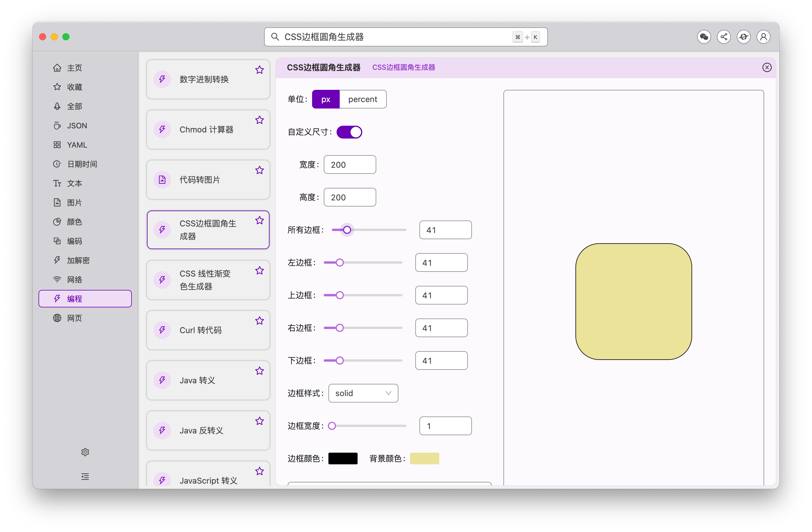Click the 宽度 input field

point(350,165)
